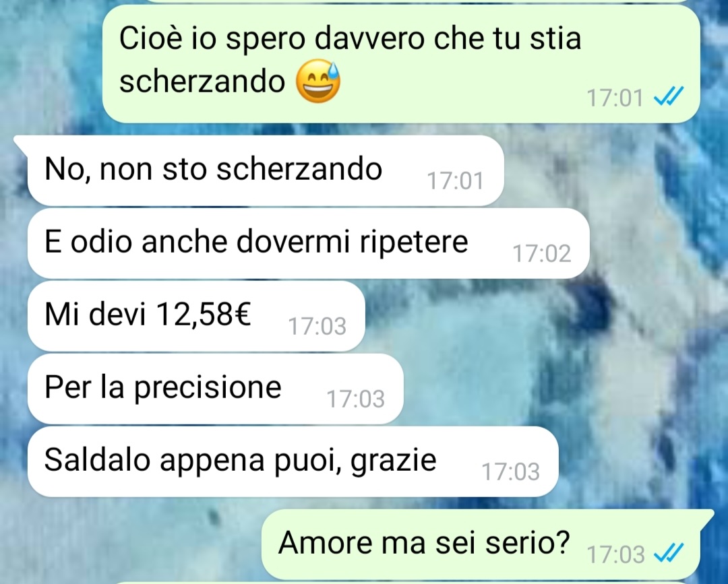Select message 'Cioè io spero davvero che tu stia'
The image size is (728, 584).
(x=401, y=64)
